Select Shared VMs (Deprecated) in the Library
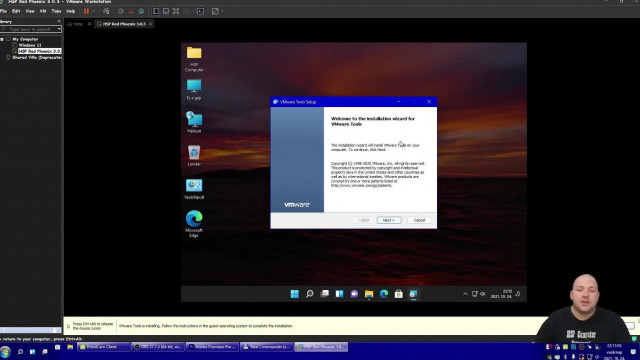This screenshot has height=360, width=640. [37, 58]
